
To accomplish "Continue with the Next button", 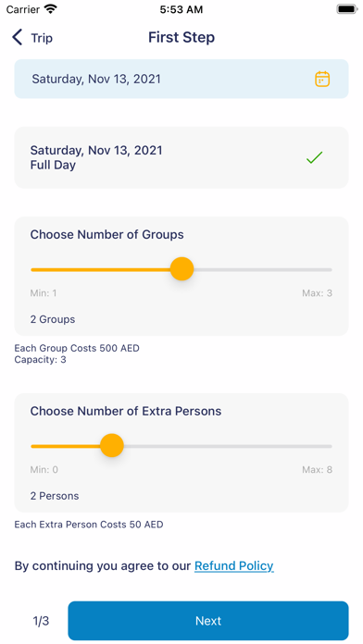I will click(x=208, y=621).
